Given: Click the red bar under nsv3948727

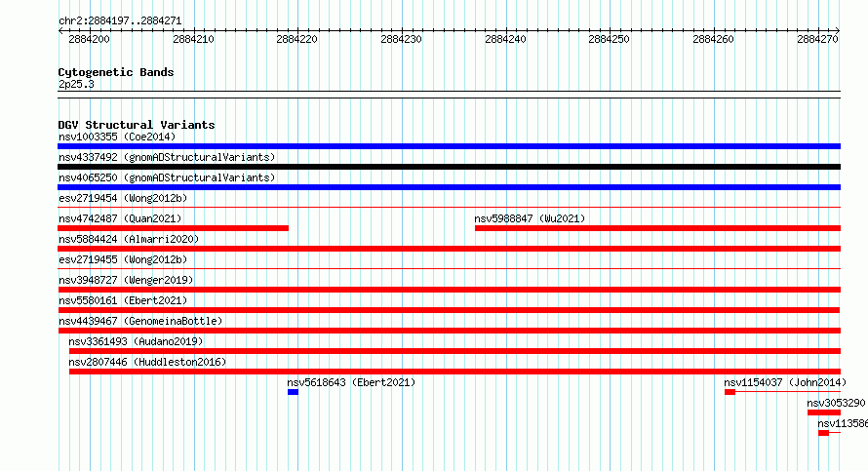Looking at the screenshot, I should [449, 290].
